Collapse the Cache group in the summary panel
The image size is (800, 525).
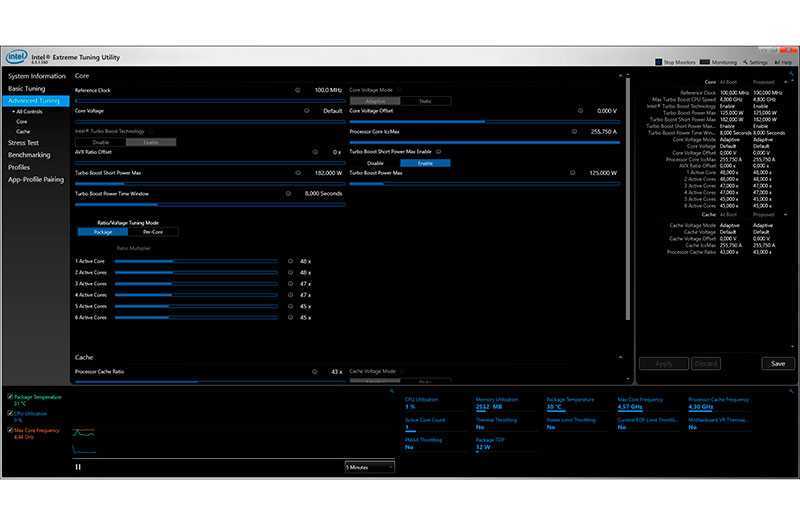[x=786, y=215]
